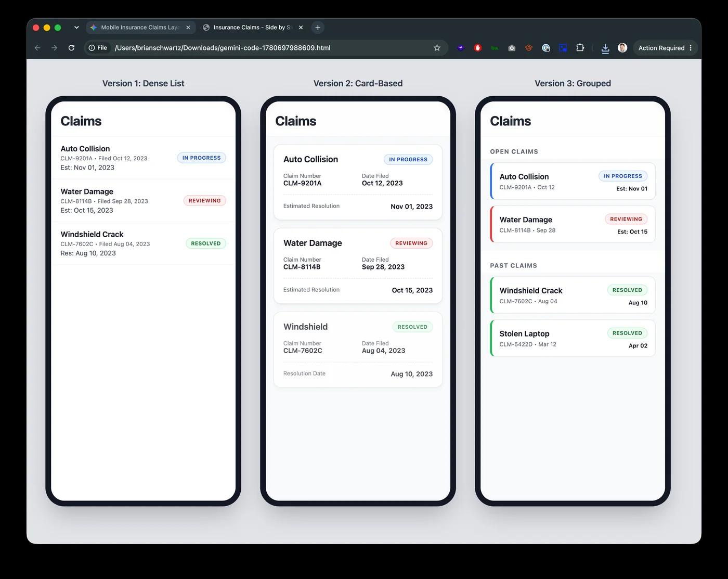Click Auto Collision title in Version 2
Viewport: 728px width, 579px height.
(x=310, y=159)
